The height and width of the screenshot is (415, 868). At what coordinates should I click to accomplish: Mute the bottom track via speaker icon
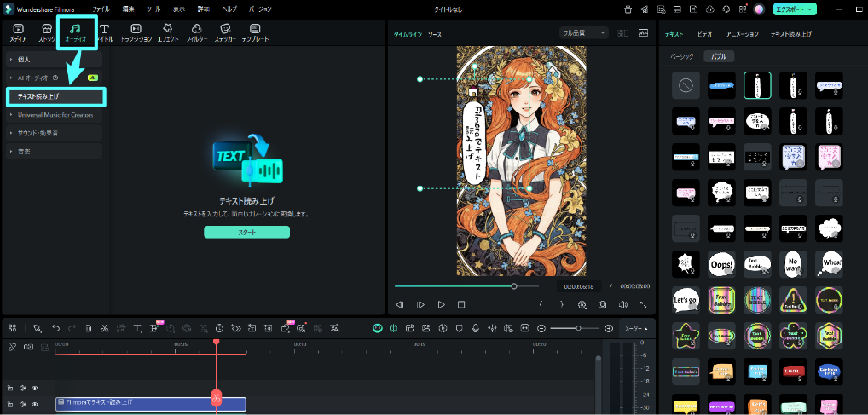click(x=23, y=404)
